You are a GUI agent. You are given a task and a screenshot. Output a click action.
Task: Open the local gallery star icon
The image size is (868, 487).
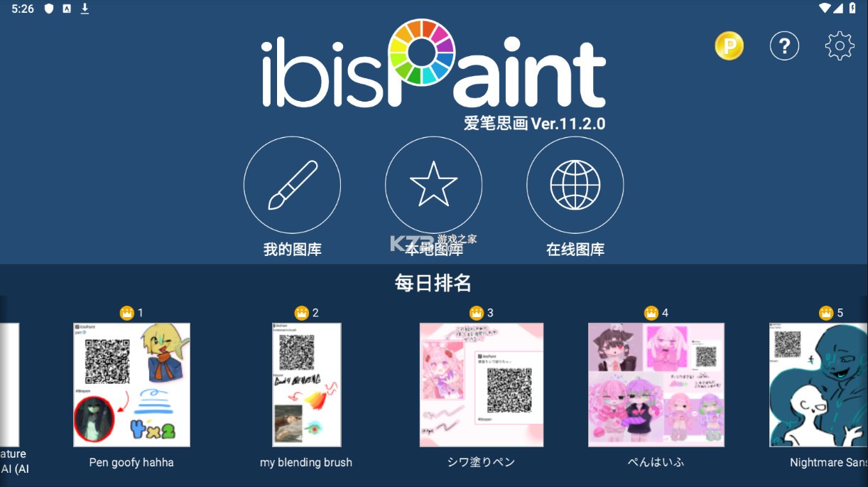click(433, 186)
